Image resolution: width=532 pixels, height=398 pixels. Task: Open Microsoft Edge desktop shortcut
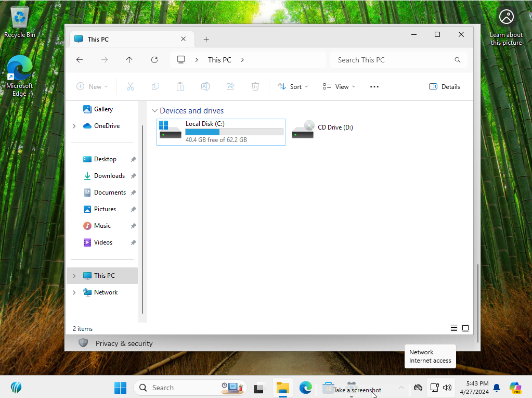[19, 76]
